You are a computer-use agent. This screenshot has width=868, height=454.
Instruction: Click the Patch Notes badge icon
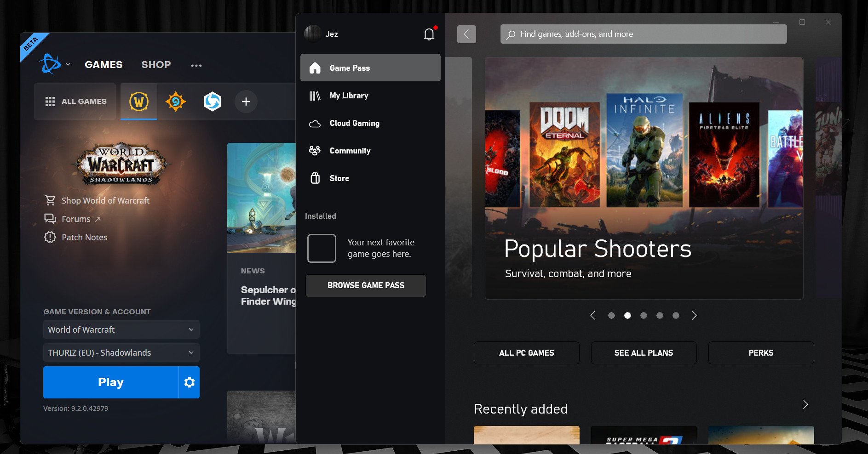click(50, 237)
